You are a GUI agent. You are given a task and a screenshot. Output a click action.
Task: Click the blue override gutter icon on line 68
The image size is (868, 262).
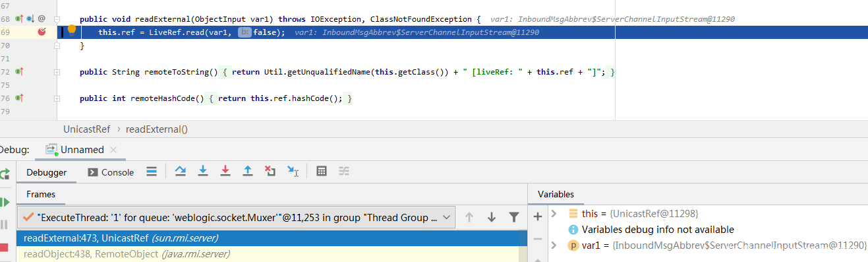pyautogui.click(x=30, y=19)
